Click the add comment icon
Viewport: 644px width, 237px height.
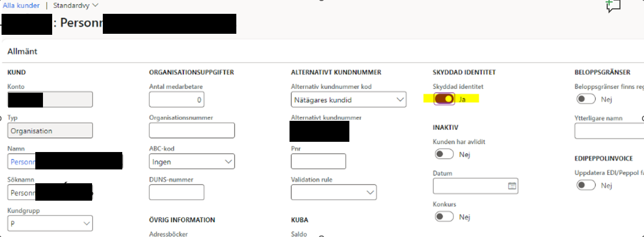click(612, 6)
